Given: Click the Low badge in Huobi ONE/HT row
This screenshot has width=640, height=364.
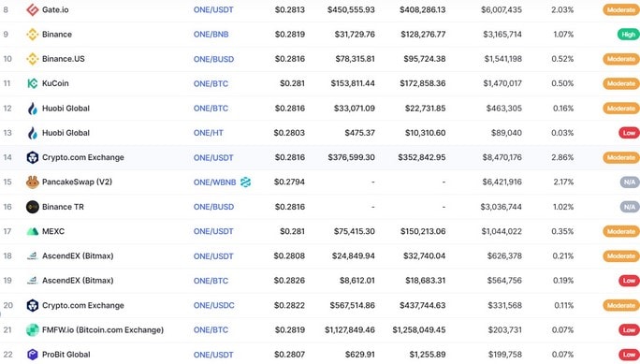Looking at the screenshot, I should (x=629, y=133).
